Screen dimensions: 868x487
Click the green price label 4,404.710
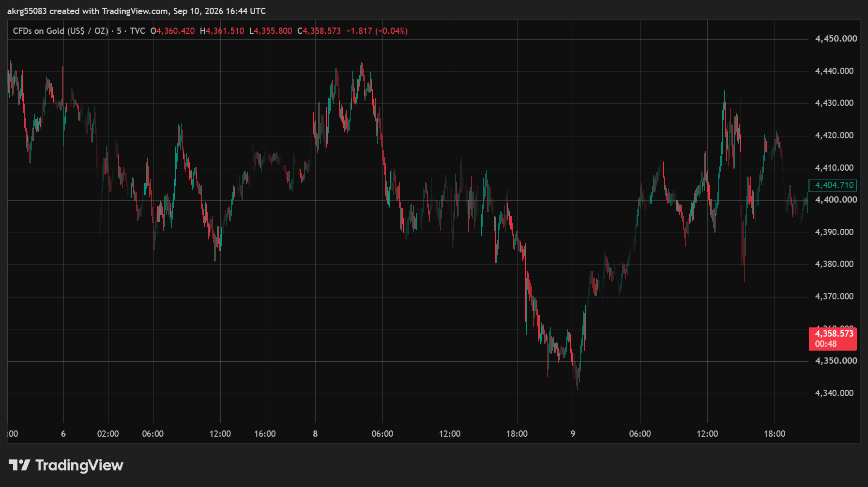[x=833, y=185]
